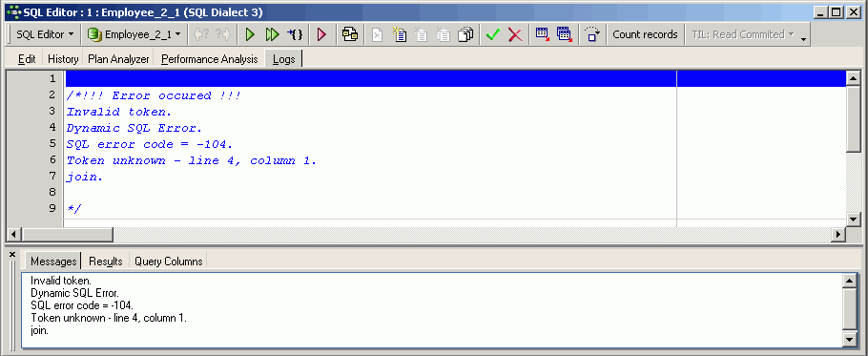Image resolution: width=868 pixels, height=356 pixels.
Task: Click 'join.' on editor line 7
Action: pyautogui.click(x=85, y=178)
